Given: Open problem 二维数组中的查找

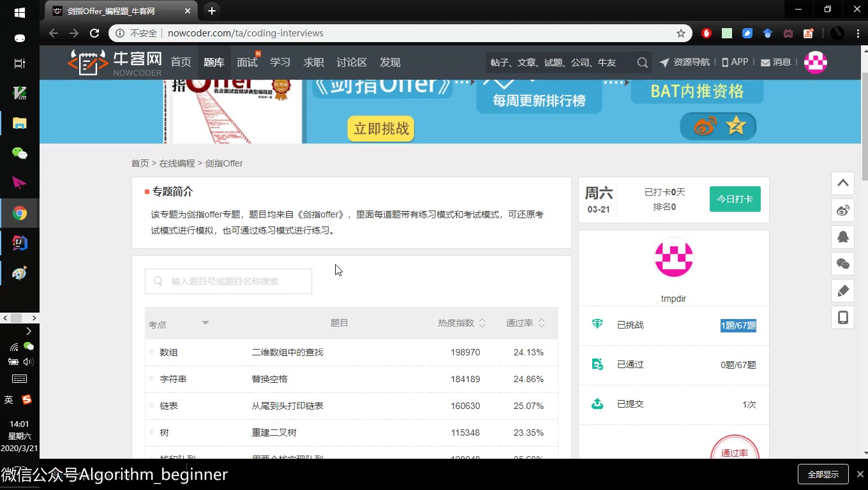Looking at the screenshot, I should click(x=287, y=352).
